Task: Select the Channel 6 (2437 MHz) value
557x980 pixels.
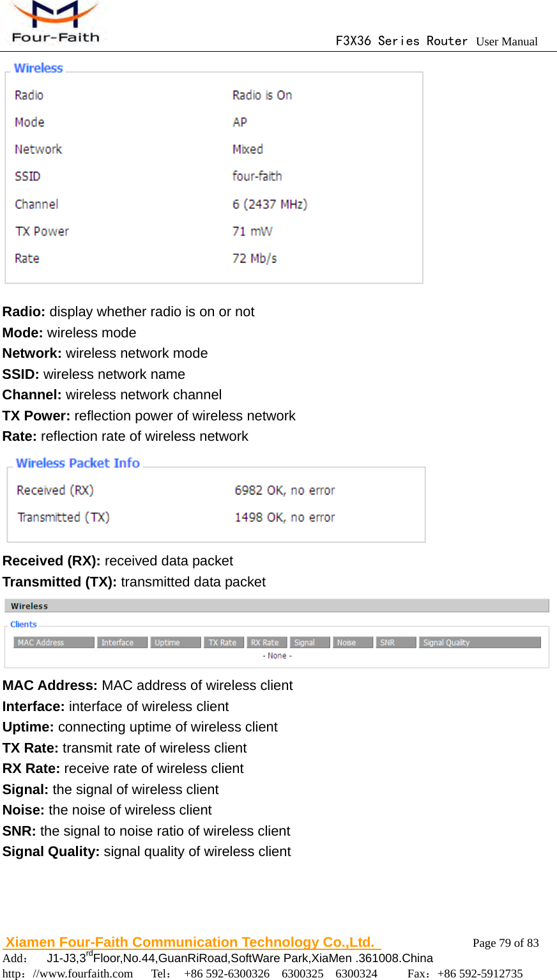Action: [x=268, y=204]
